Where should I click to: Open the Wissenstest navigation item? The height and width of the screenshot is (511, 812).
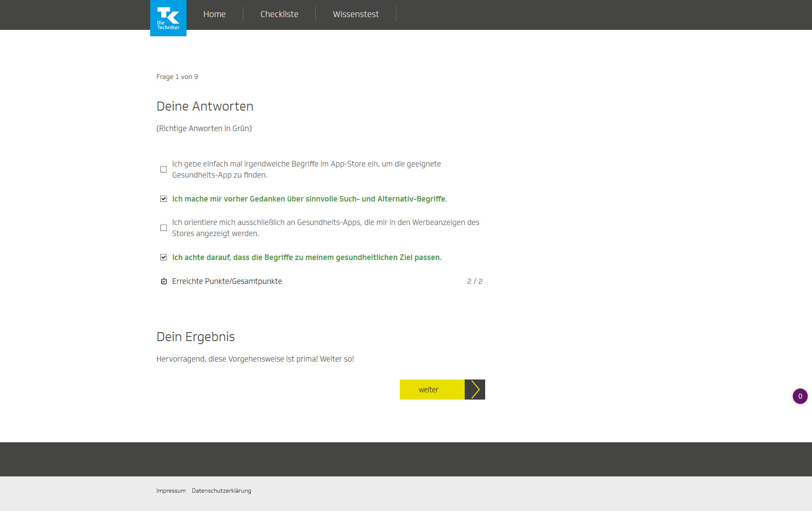point(355,14)
